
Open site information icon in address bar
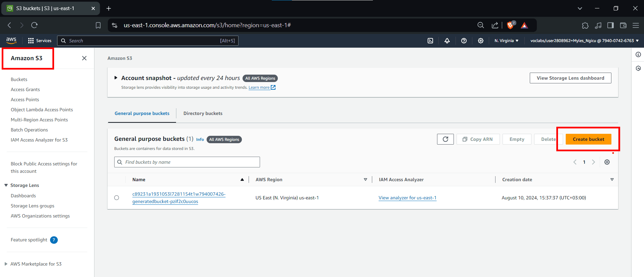click(115, 25)
